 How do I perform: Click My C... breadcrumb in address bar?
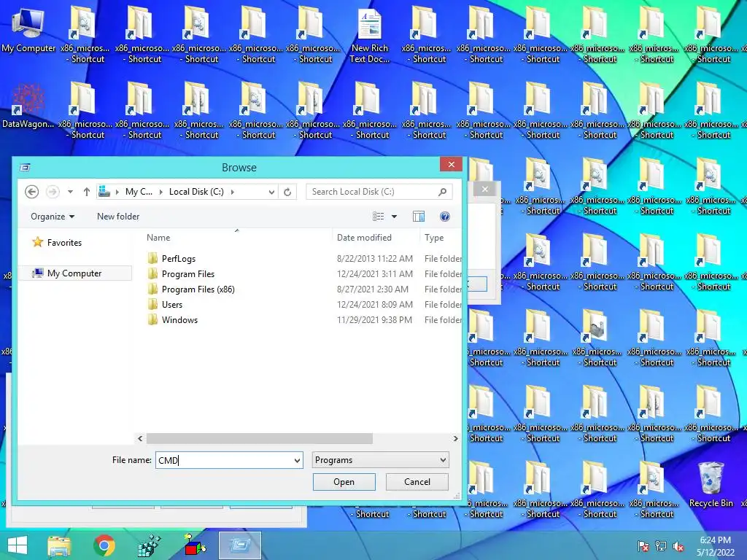[139, 192]
